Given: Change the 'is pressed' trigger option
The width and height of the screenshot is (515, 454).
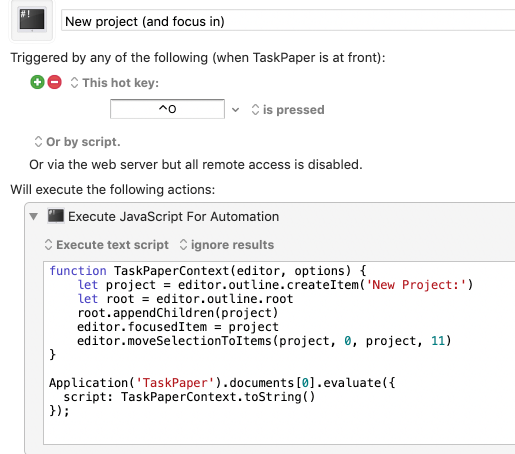Looking at the screenshot, I should (288, 110).
